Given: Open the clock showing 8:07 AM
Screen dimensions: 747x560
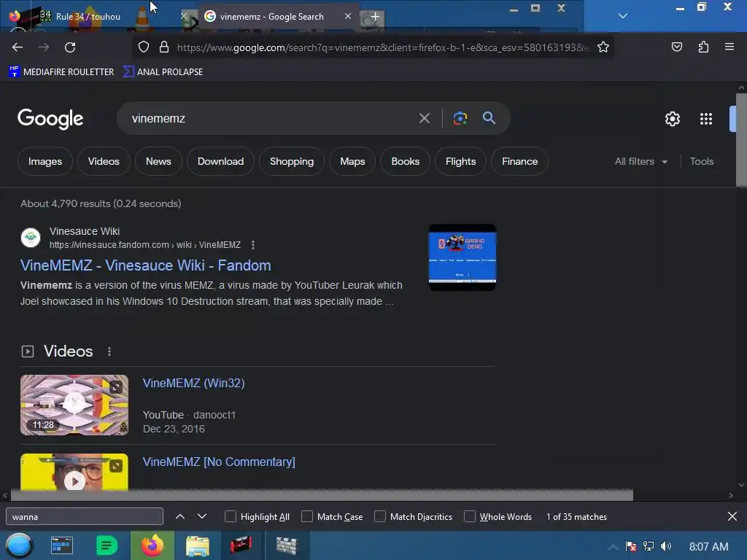Looking at the screenshot, I should tap(708, 546).
